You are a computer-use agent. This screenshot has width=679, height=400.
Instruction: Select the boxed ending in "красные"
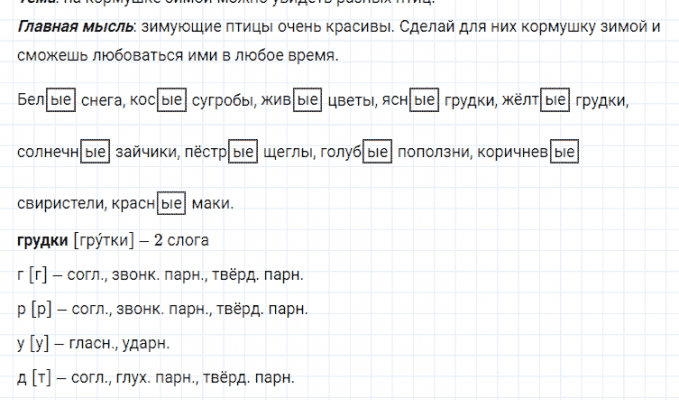(x=172, y=204)
